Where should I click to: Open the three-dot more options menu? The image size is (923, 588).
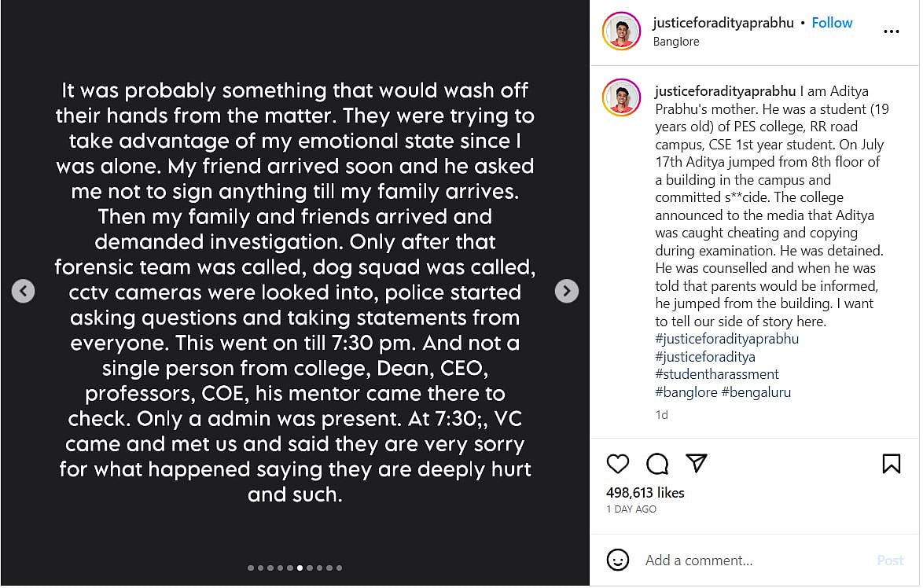tap(891, 31)
